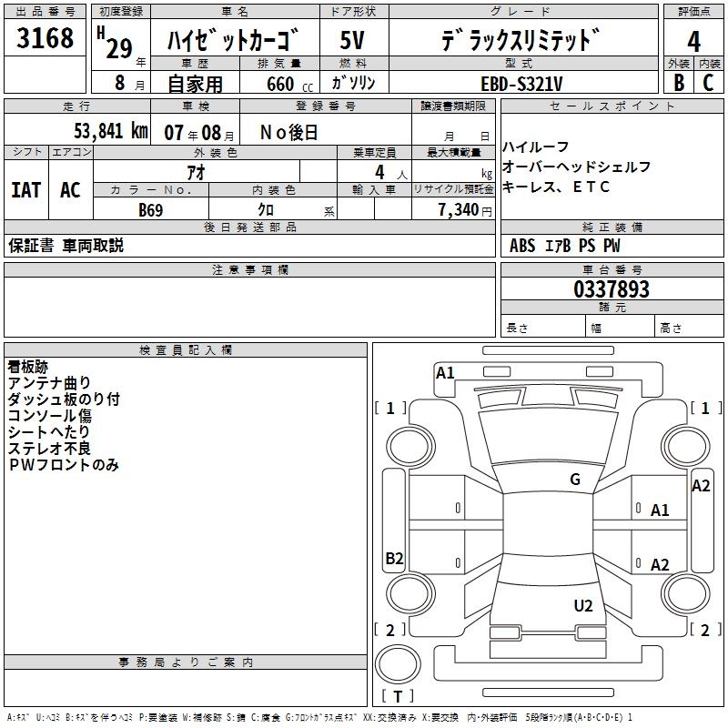Select the overall score 4
Viewport: 728px width, 728px height.
coord(693,41)
